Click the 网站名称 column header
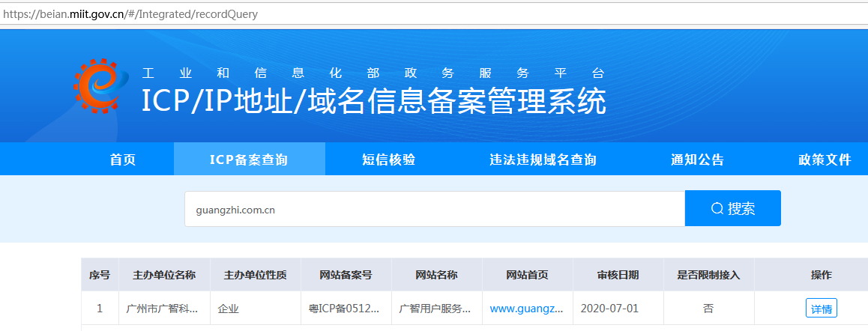This screenshot has width=868, height=331. pyautogui.click(x=437, y=275)
